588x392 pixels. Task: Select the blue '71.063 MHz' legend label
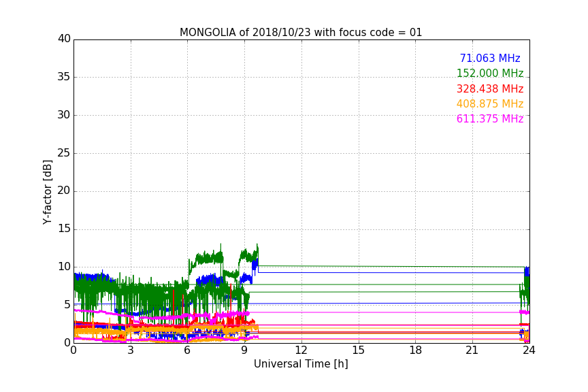(490, 58)
